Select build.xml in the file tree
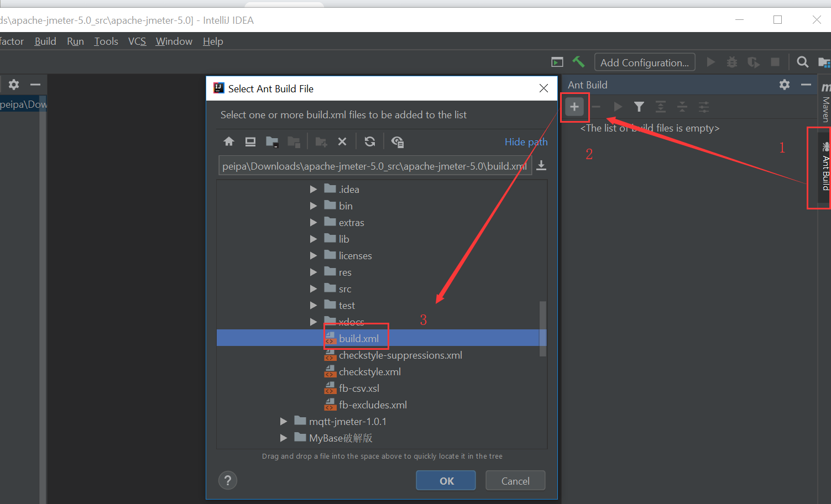 (381, 338)
